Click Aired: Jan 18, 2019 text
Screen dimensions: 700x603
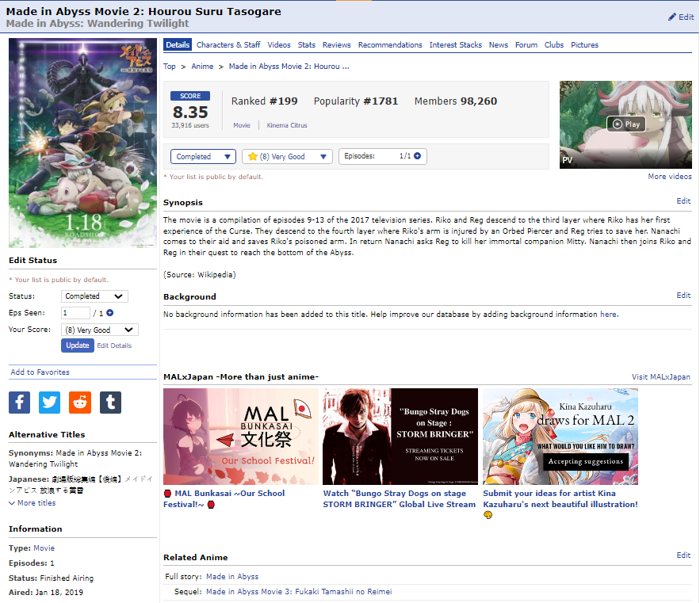(46, 592)
